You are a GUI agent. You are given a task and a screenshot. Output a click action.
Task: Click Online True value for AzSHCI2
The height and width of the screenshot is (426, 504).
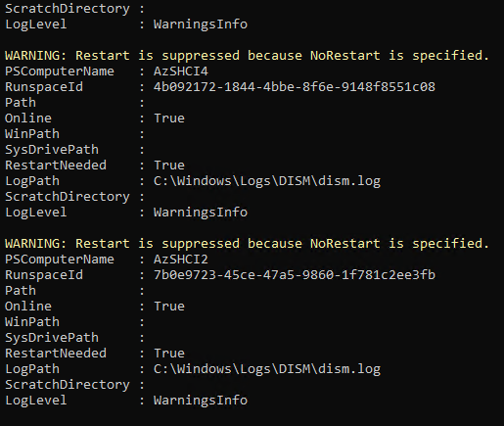[x=169, y=307]
